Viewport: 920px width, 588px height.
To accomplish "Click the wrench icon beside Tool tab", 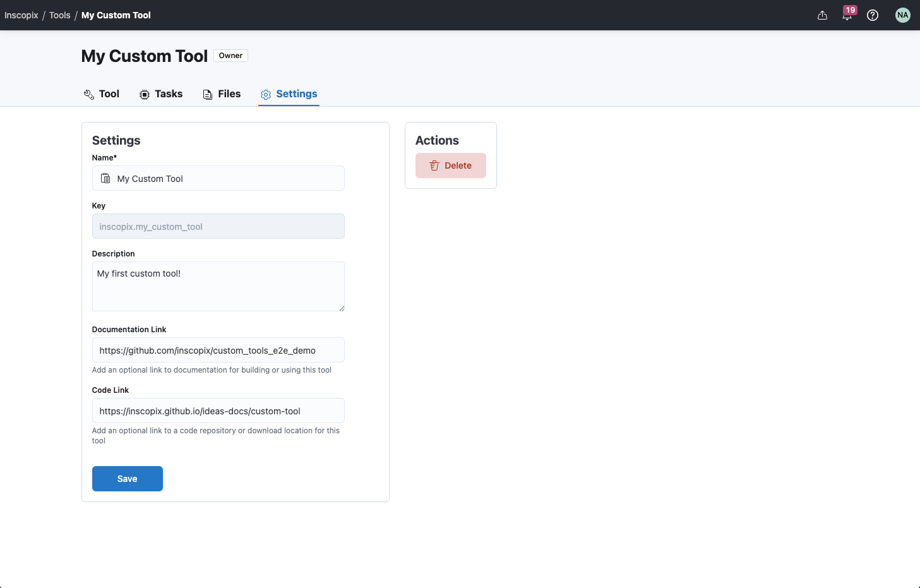I will pos(89,94).
